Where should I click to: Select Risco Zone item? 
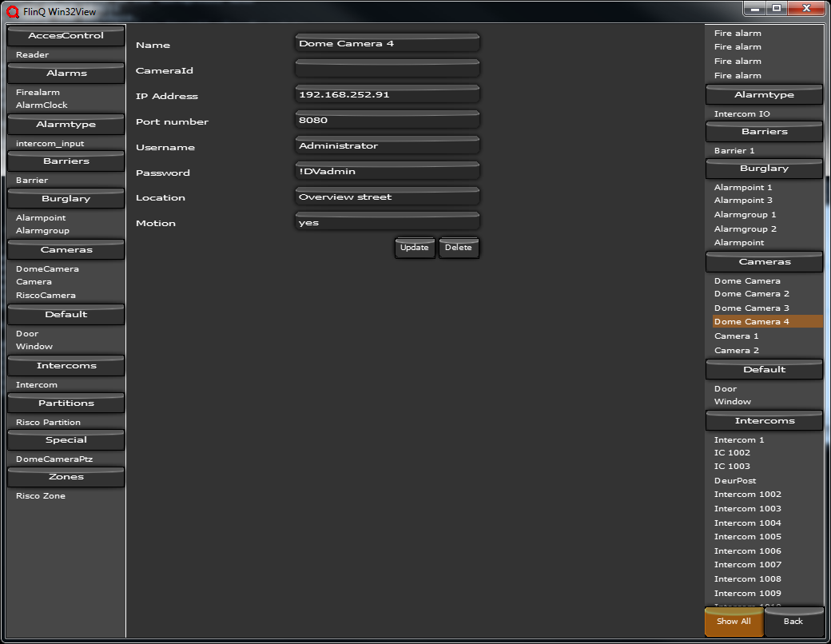[x=41, y=496]
